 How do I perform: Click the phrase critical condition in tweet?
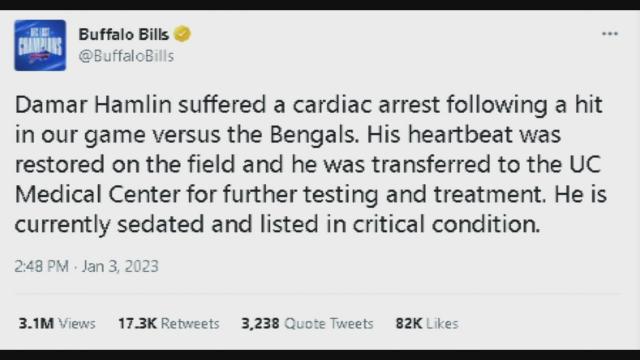446,224
